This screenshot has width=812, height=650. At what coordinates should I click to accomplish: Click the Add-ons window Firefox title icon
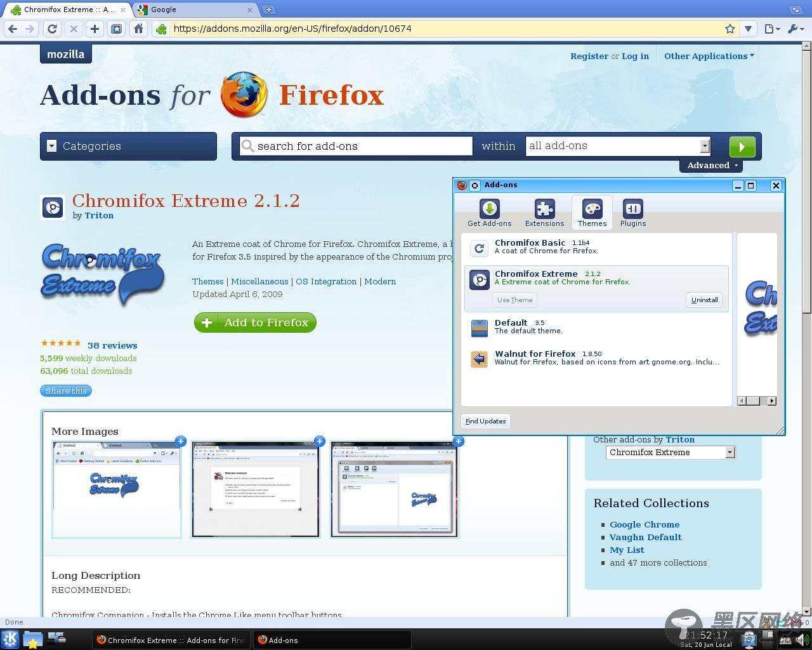pos(462,185)
